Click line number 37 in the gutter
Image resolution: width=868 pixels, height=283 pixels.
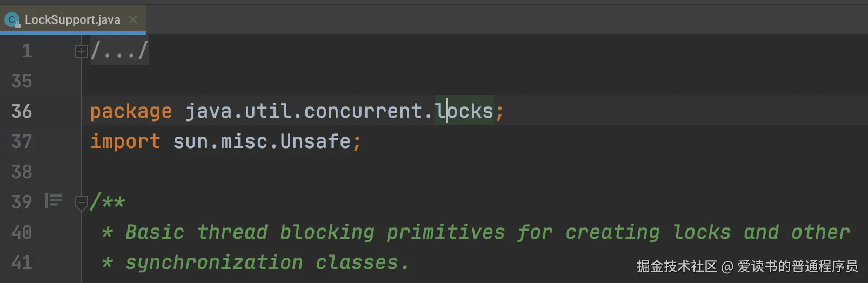click(22, 141)
